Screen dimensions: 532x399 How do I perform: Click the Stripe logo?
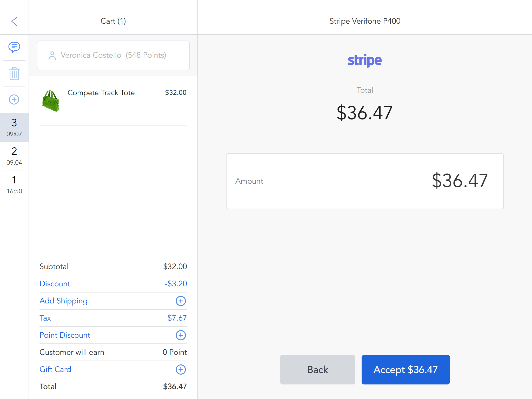coord(365,61)
